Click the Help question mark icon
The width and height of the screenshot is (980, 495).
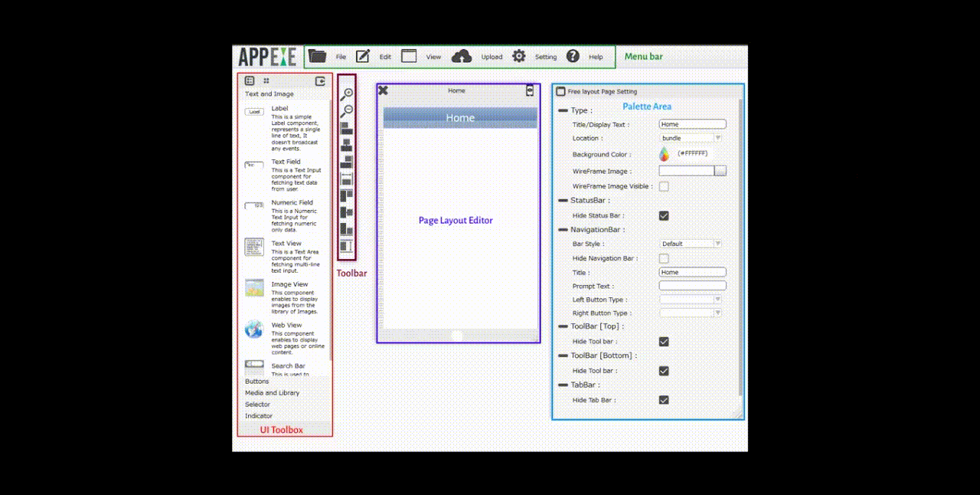point(573,56)
